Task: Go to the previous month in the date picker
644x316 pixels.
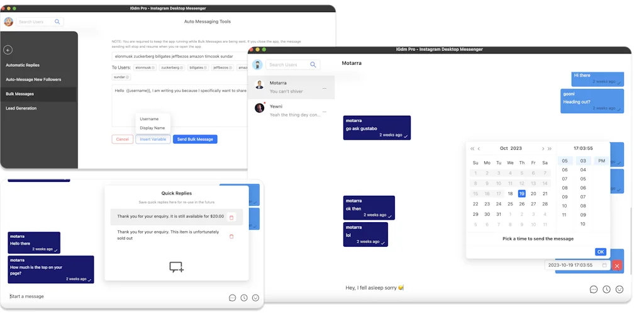Action: pyautogui.click(x=479, y=149)
